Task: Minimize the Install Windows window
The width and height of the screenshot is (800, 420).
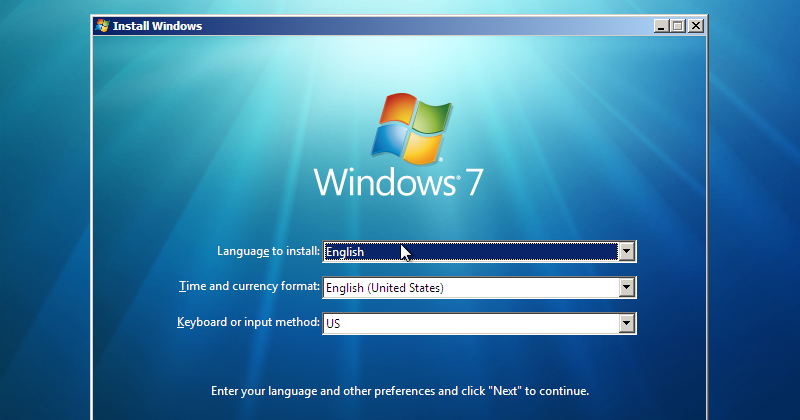Action: click(662, 26)
